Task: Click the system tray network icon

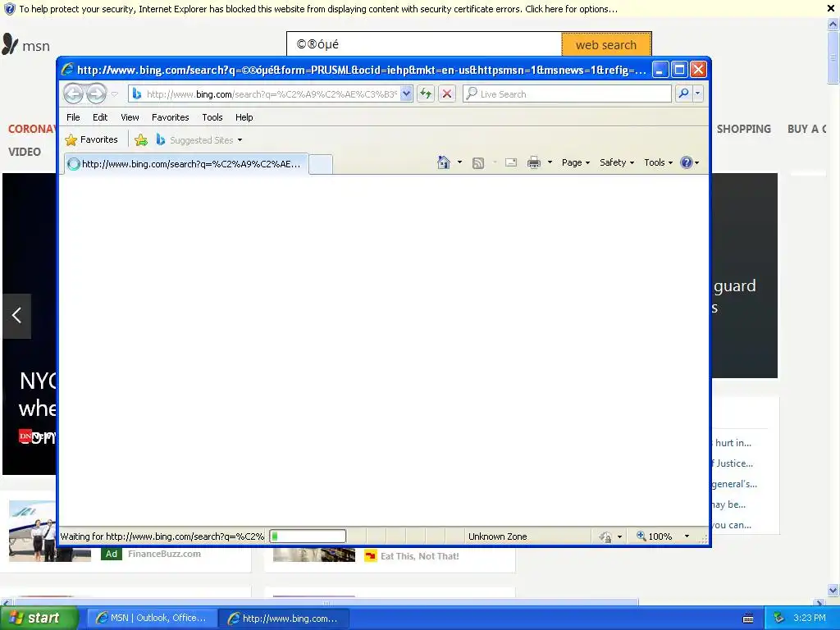Action: tap(779, 619)
